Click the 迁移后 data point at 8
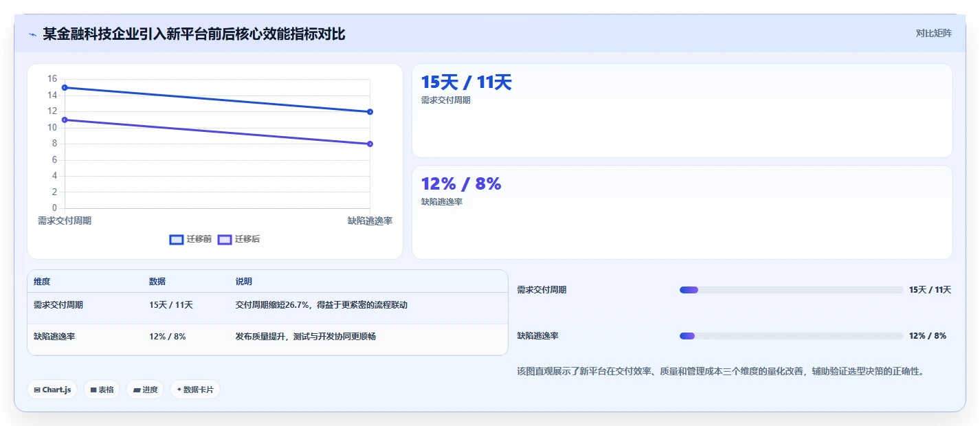The height and width of the screenshot is (426, 980). pos(370,144)
